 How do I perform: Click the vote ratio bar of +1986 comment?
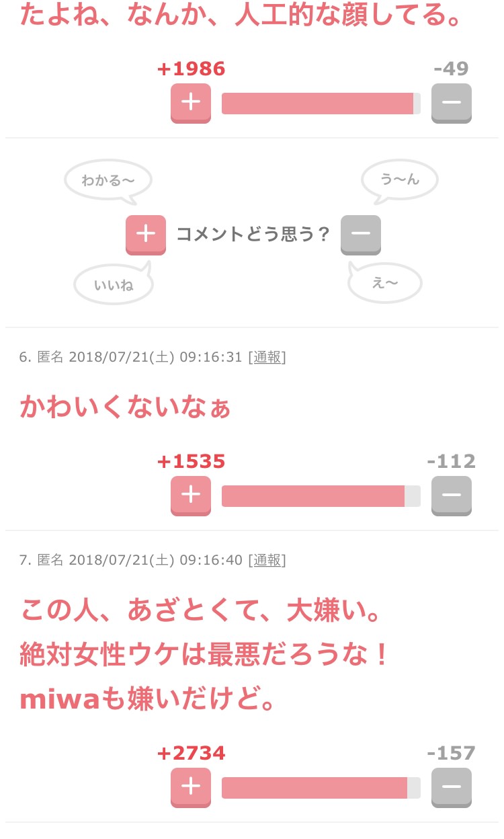(x=321, y=104)
